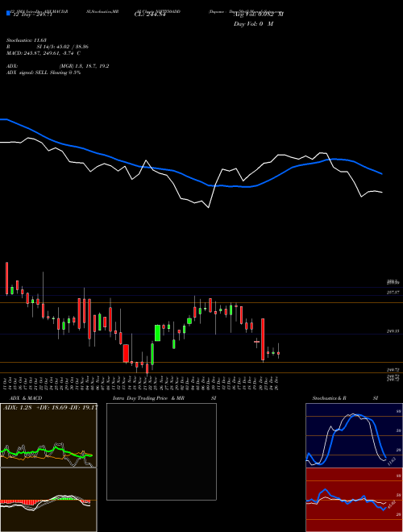The height and width of the screenshot is (532, 403).
Task: Click the 'ADX signal: SELL' line
Action: click(x=44, y=73)
